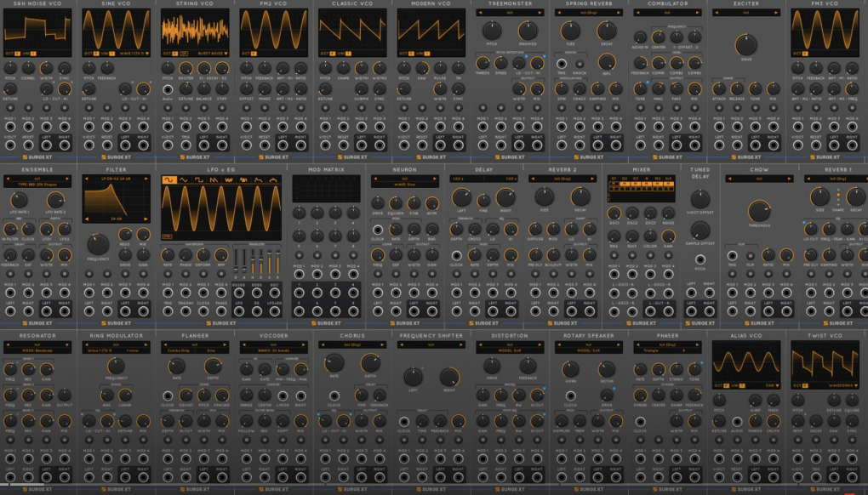Select the sample-and-hold waveform in LFO x EG
Image resolution: width=868 pixels, height=495 pixels.
point(243,180)
